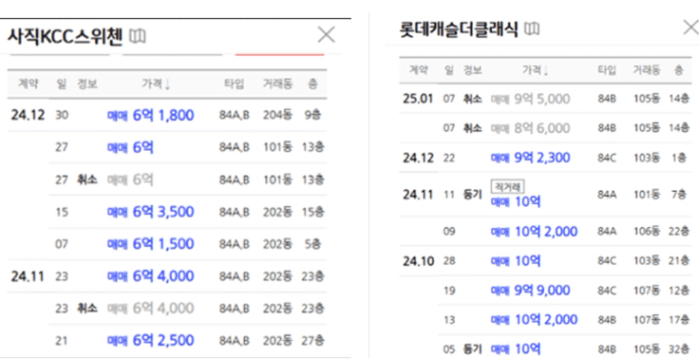The image size is (699, 360).
Task: Click the greyed cancelled 매매 6억 price
Action: point(130,180)
